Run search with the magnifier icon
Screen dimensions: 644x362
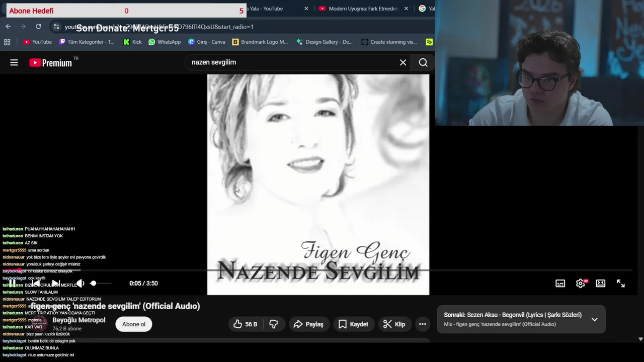(x=423, y=62)
